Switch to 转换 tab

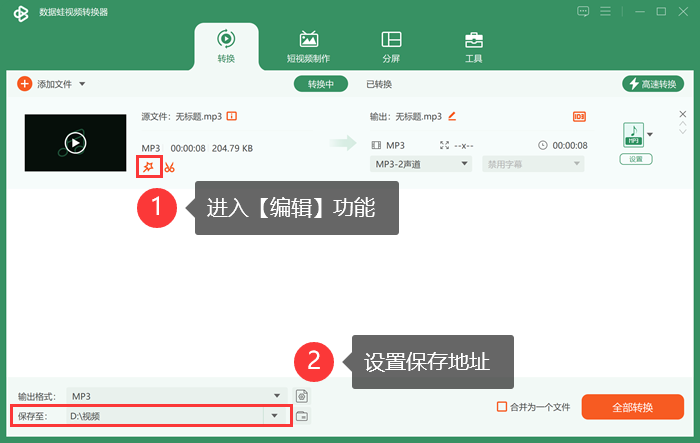(226, 46)
